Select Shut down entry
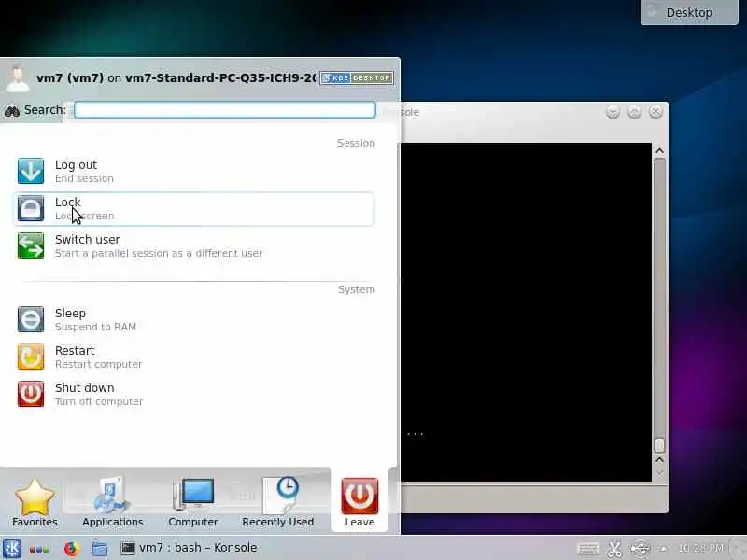 click(194, 394)
